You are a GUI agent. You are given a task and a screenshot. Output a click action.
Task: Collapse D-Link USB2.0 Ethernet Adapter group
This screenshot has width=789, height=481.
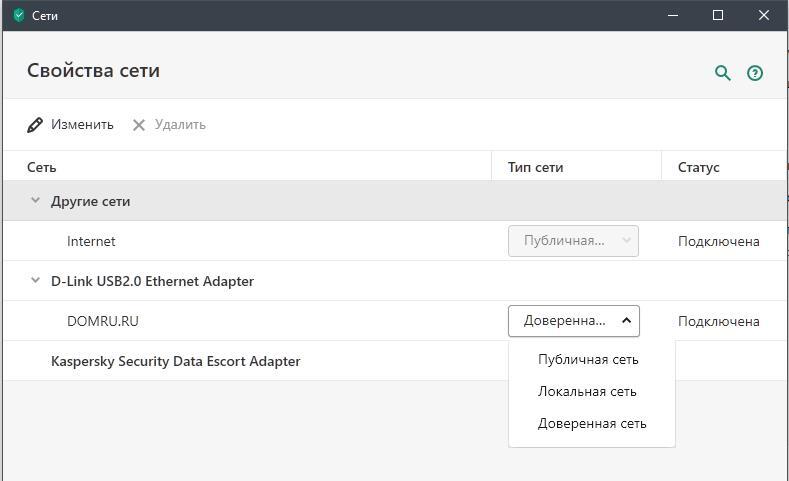[x=35, y=281]
